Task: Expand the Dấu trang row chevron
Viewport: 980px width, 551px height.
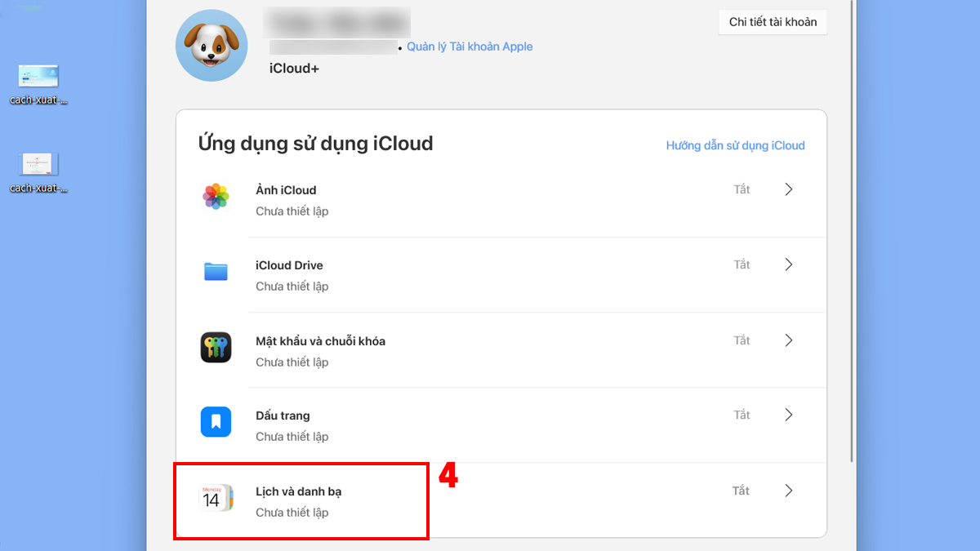Action: click(x=789, y=415)
